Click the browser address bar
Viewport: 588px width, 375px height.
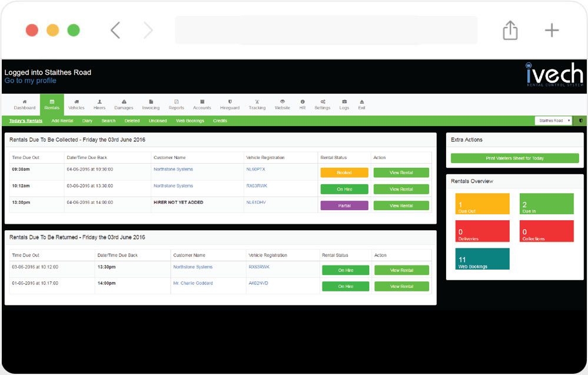coord(326,31)
